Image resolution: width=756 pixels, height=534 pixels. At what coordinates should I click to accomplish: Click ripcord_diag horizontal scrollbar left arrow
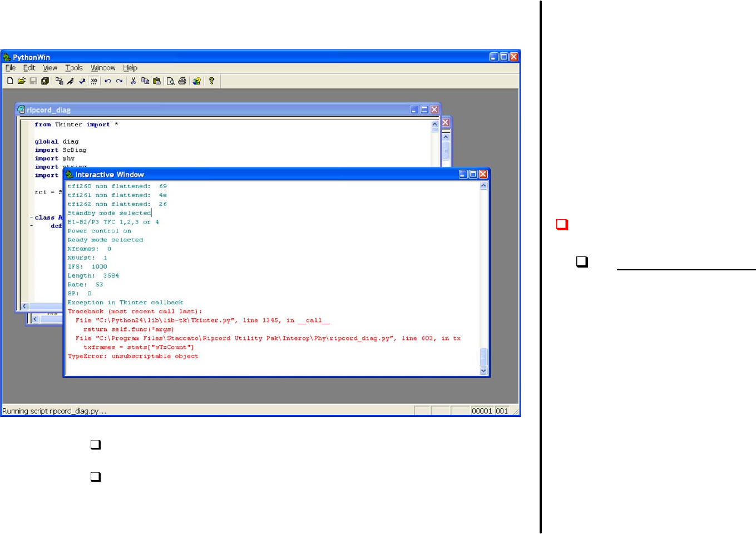point(24,306)
